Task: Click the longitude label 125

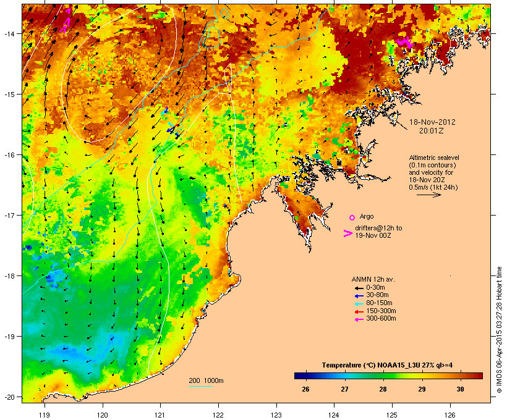Action: (392, 415)
